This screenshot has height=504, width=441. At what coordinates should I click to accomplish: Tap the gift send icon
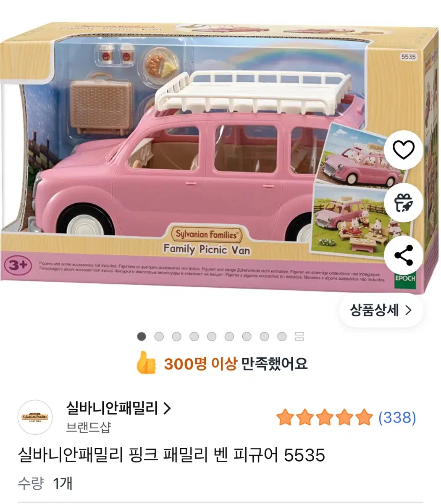coord(404,202)
